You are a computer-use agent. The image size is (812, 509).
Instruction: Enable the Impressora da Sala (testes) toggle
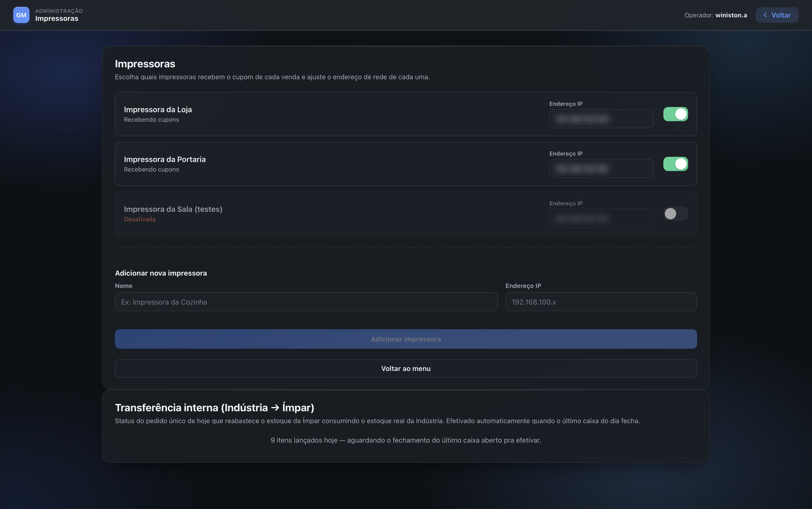coord(675,214)
